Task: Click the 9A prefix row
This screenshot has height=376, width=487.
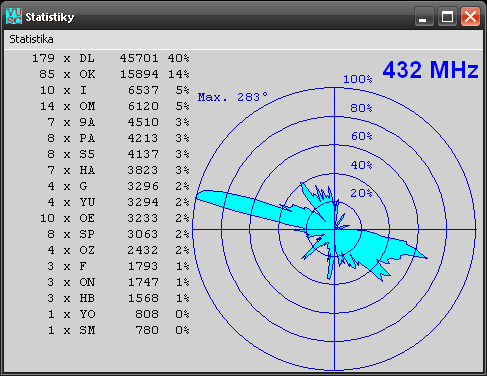Action: [118, 122]
